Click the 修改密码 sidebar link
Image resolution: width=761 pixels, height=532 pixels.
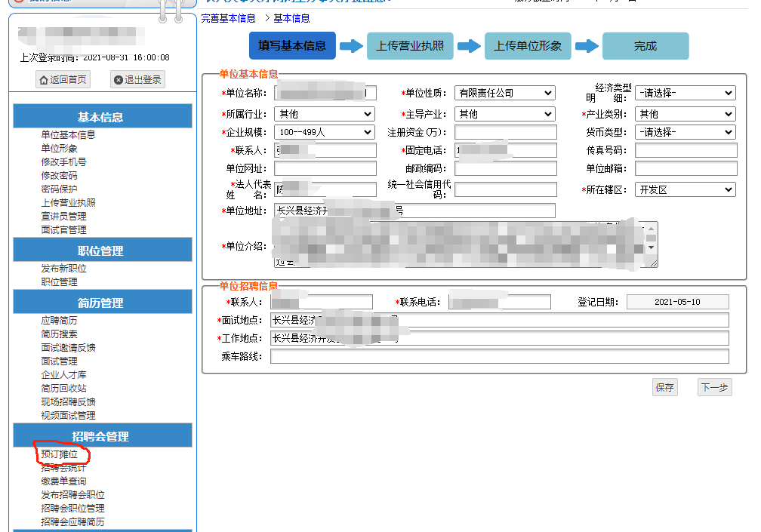click(59, 176)
